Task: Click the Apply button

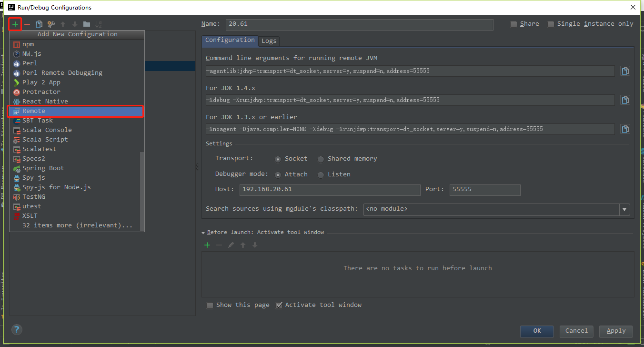Action: tap(616, 331)
